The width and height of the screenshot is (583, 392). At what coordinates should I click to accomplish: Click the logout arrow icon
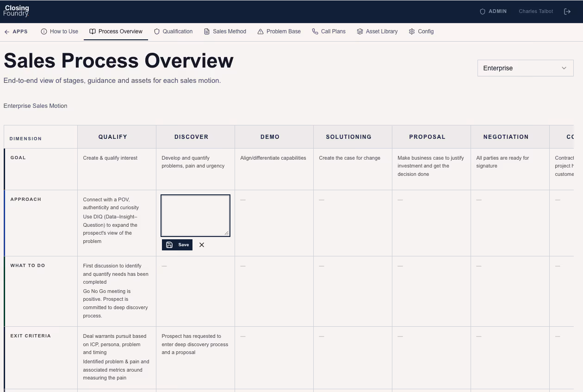(567, 12)
